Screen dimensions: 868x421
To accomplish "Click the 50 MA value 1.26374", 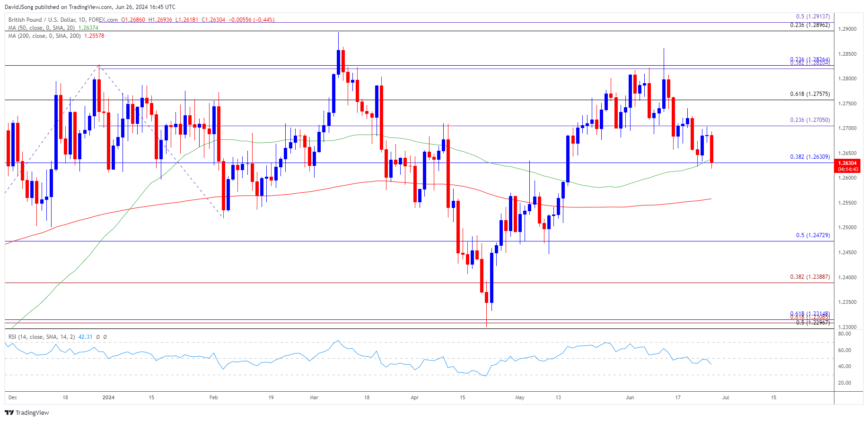I will tap(88, 28).
